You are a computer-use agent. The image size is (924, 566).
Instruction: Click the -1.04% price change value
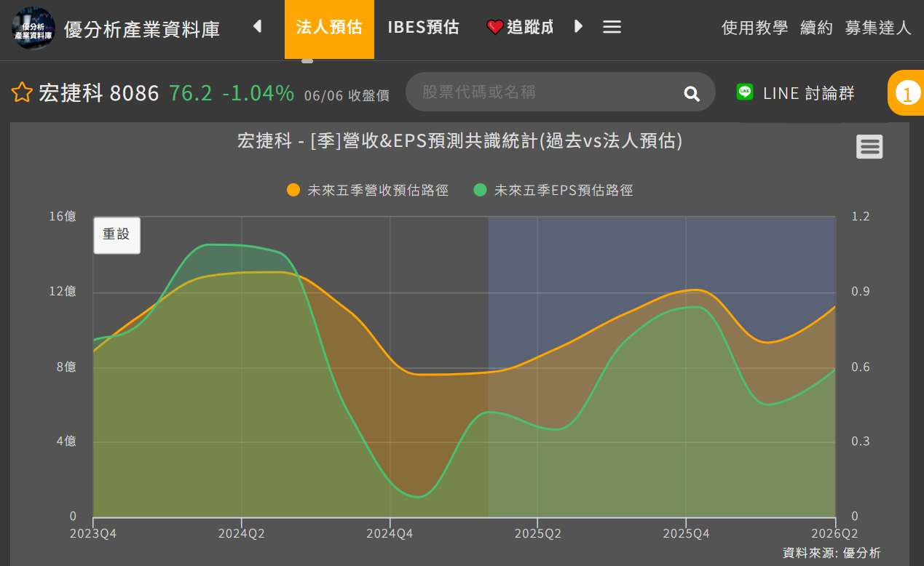coord(258,93)
